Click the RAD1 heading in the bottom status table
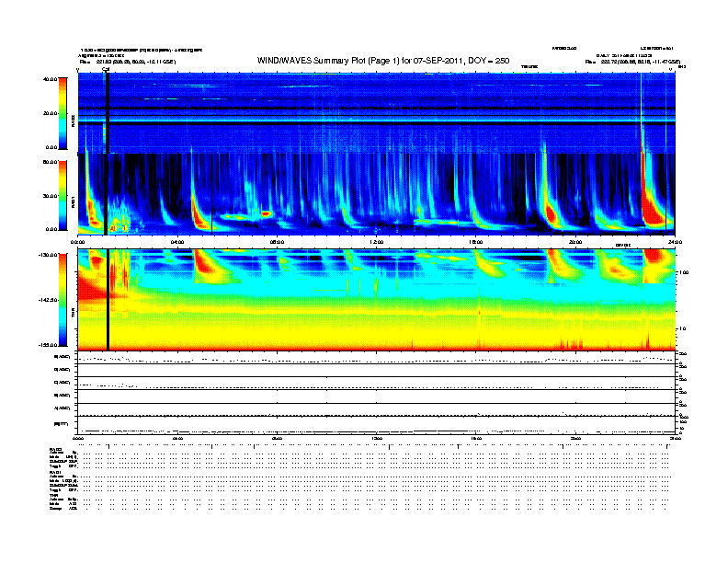 pos(55,472)
